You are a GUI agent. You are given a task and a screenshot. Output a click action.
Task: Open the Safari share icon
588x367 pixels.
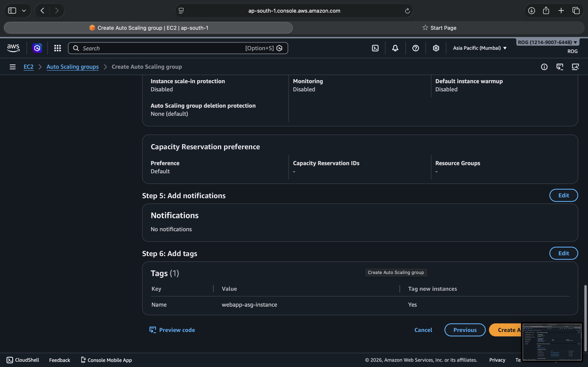click(x=546, y=10)
